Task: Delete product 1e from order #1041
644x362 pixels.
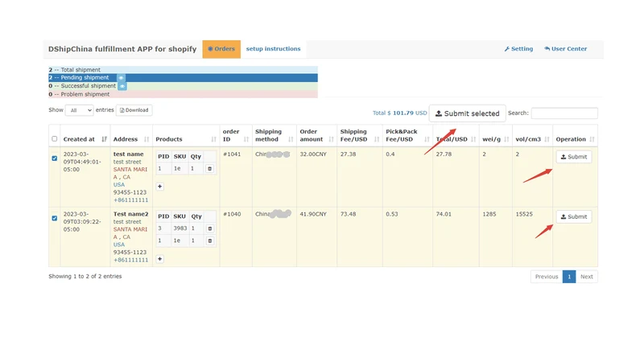Action: click(209, 169)
